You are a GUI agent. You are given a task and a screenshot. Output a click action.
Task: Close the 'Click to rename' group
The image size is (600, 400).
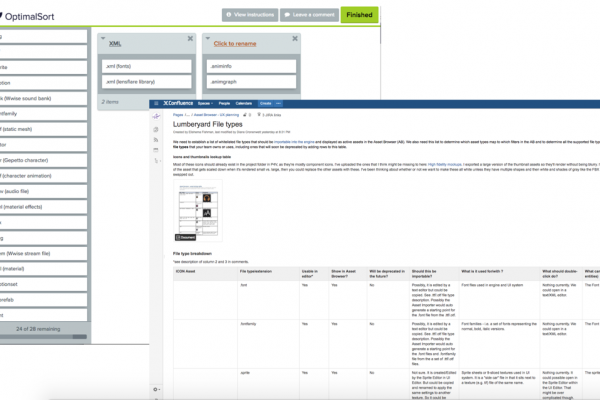(x=295, y=39)
